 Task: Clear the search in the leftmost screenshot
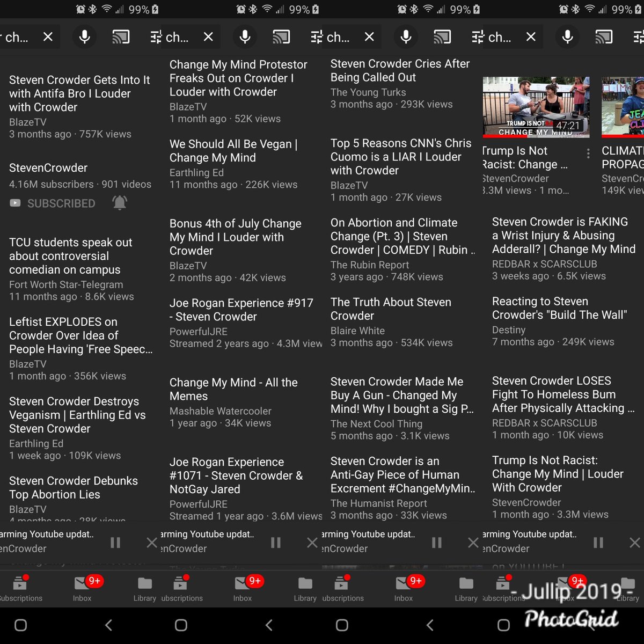point(48,36)
